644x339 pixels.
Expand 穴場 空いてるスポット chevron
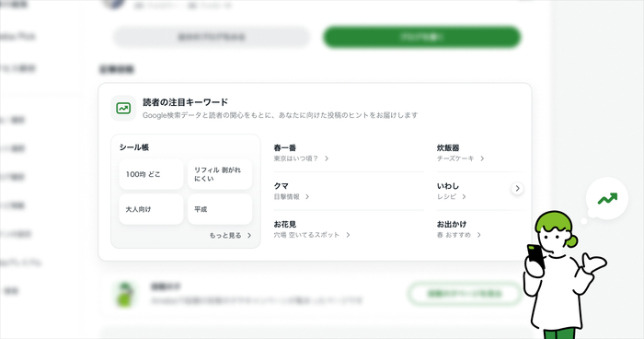coord(348,235)
